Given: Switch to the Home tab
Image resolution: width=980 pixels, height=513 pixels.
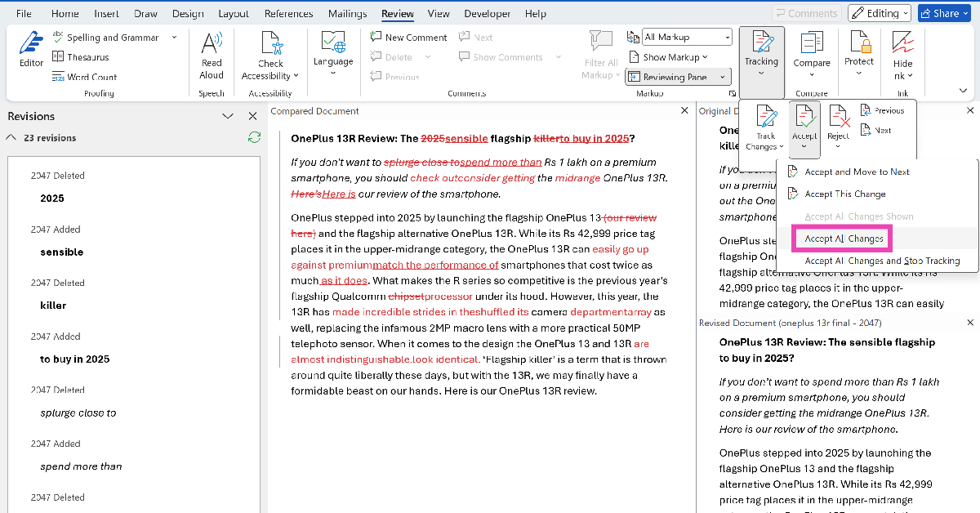Looking at the screenshot, I should (x=65, y=14).
